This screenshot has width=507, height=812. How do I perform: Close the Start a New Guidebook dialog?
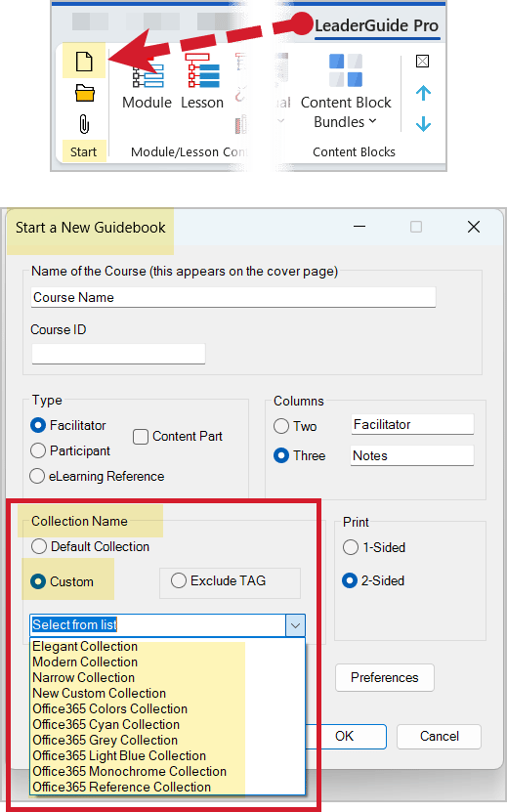tap(474, 227)
